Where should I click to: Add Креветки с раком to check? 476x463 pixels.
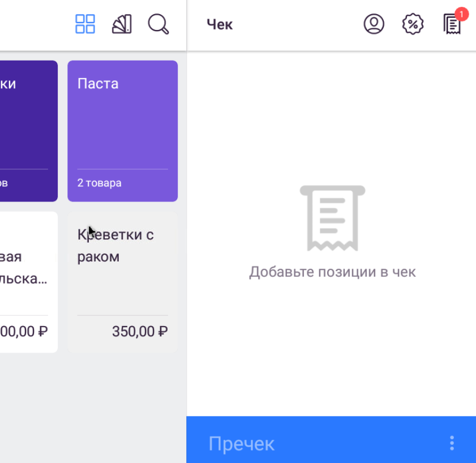[122, 282]
